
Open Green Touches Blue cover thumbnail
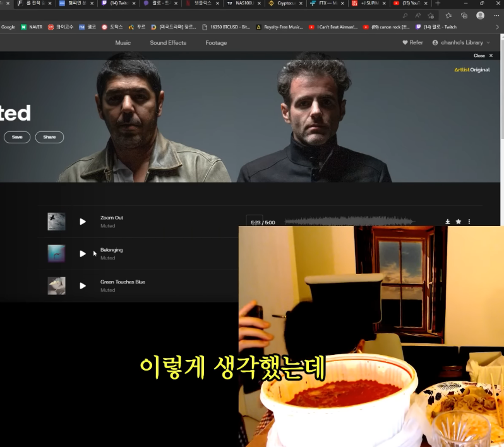coord(57,285)
